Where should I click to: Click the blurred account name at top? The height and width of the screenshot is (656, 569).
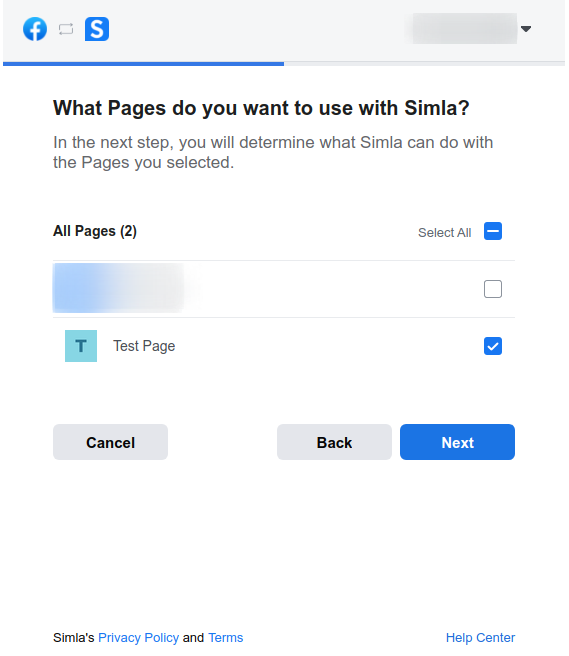pos(463,28)
